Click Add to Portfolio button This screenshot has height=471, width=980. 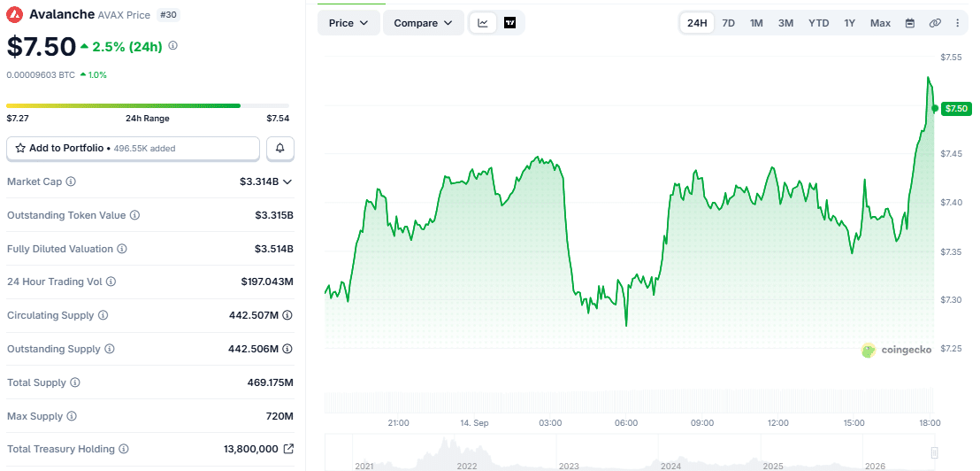tap(134, 148)
